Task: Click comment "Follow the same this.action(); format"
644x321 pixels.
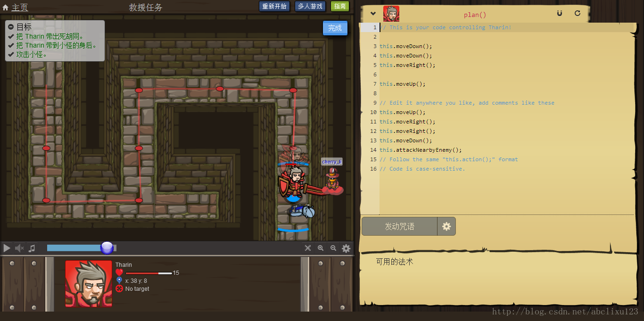Action: [449, 159]
